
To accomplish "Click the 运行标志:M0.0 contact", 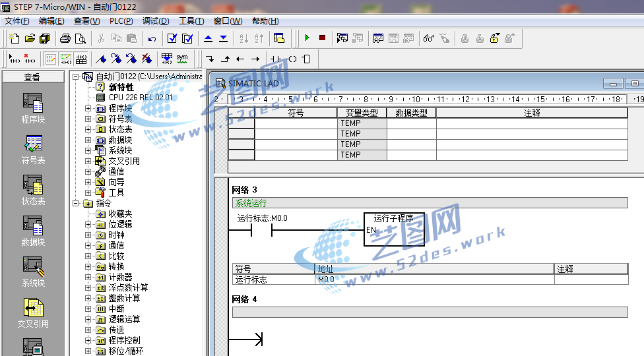I will point(261,231).
